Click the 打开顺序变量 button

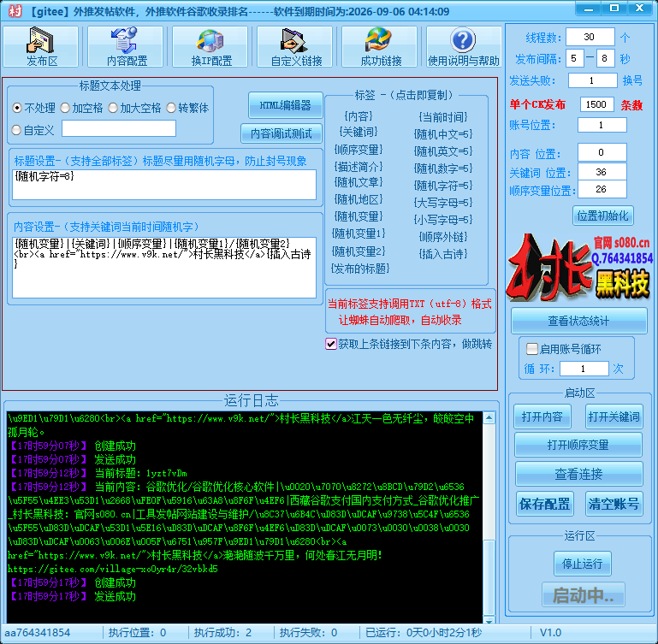[578, 445]
